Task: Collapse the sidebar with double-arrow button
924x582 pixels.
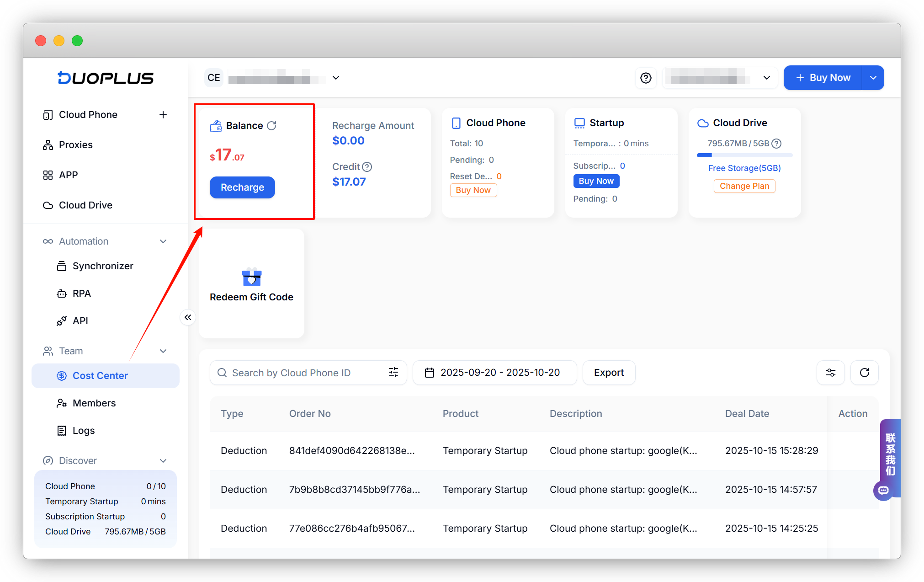Action: (x=188, y=317)
